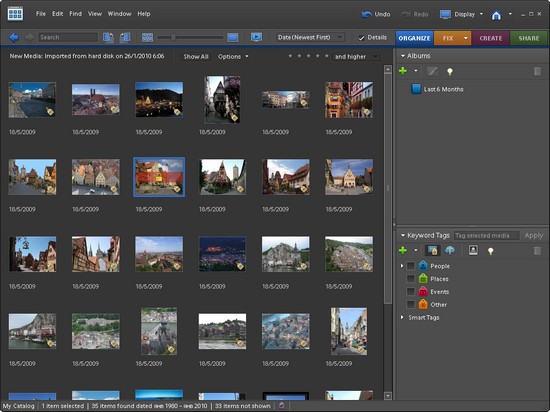Viewport: 550px width, 412px height.
Task: Open the Edit menu
Action: 58,14
